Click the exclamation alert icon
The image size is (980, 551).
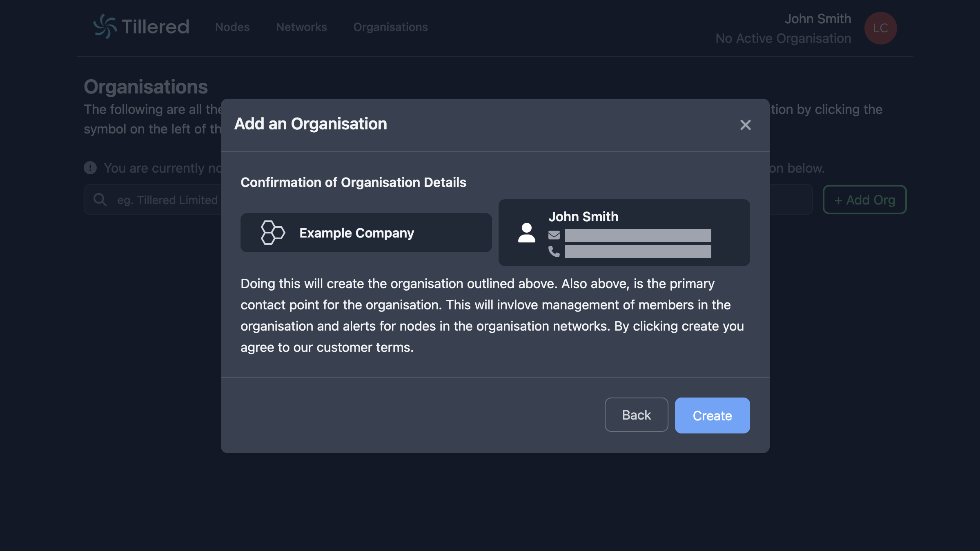click(90, 168)
